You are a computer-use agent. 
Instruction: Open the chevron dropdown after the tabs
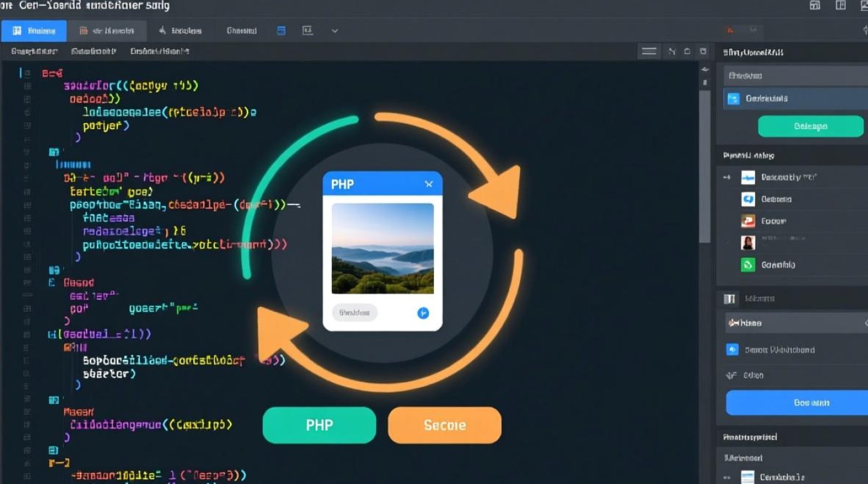tap(335, 30)
